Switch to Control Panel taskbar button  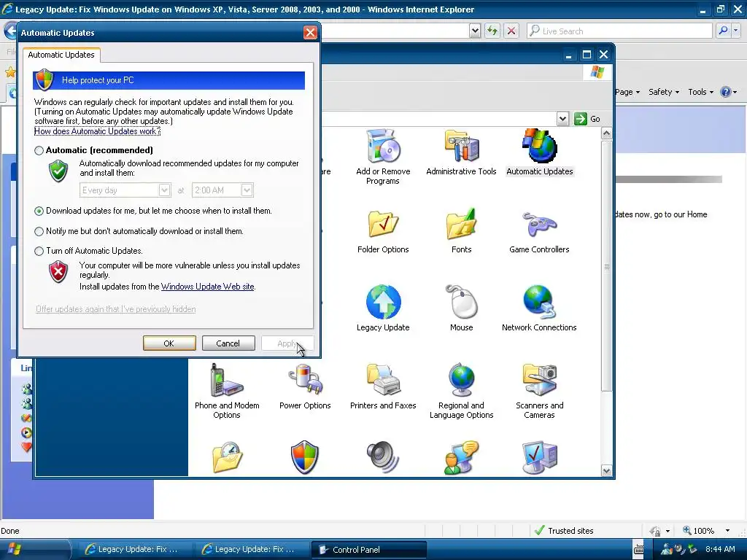368,550
